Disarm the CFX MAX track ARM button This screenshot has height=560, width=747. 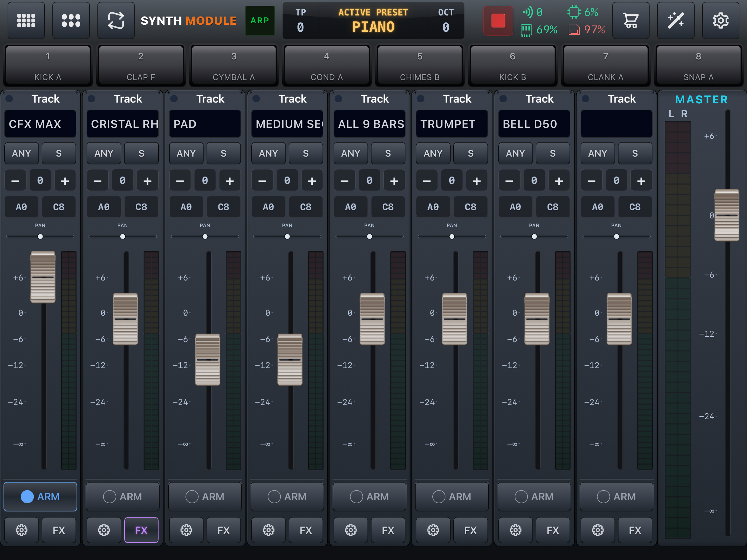pos(40,497)
